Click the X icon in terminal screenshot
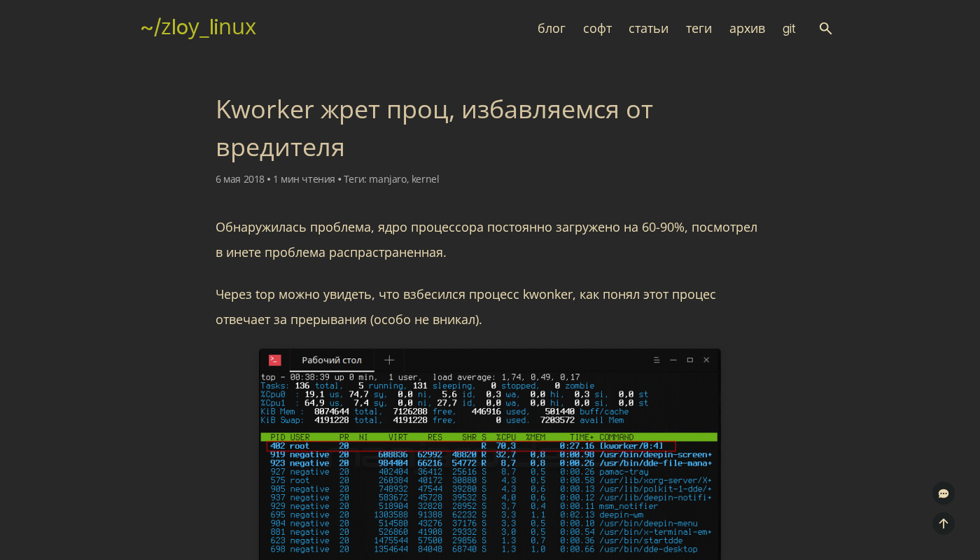Screen dimensions: 980x560 [706, 360]
